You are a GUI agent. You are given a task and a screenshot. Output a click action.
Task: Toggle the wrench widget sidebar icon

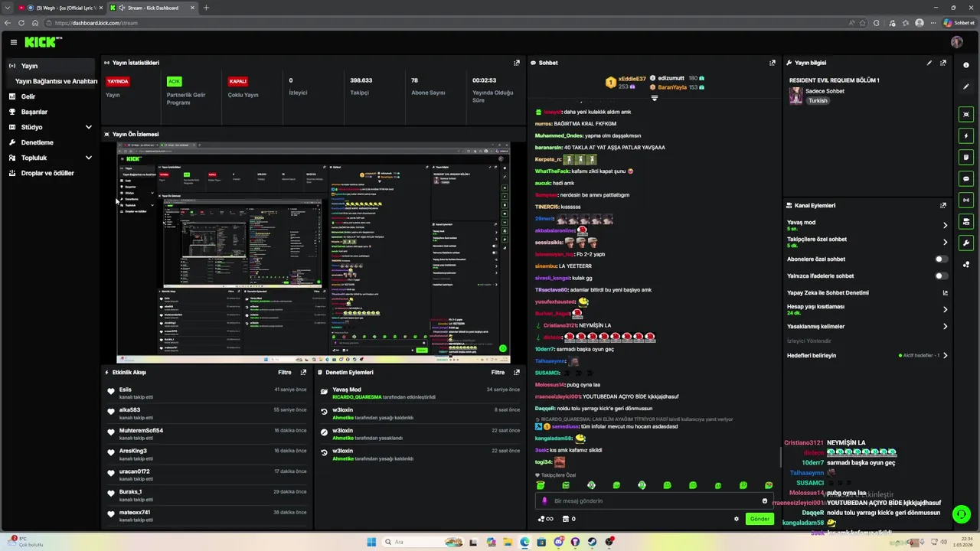[966, 243]
